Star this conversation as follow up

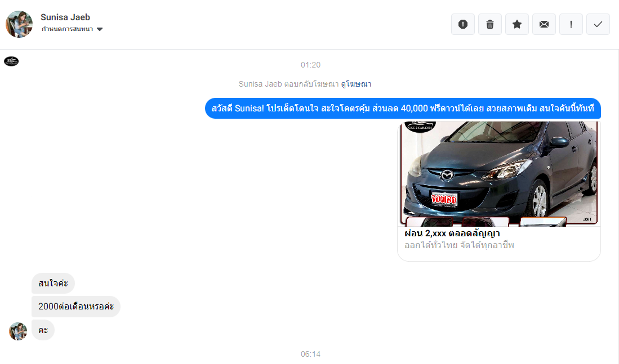(x=516, y=24)
